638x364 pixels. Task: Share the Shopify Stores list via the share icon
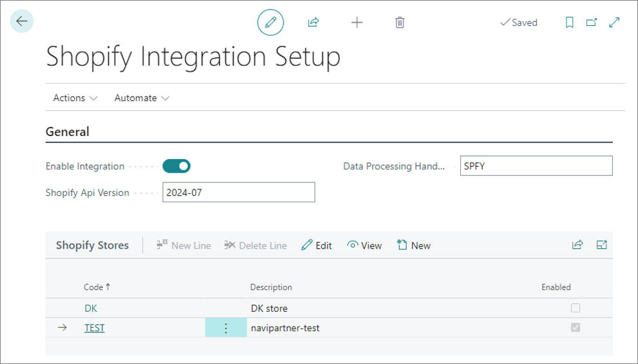pos(578,245)
